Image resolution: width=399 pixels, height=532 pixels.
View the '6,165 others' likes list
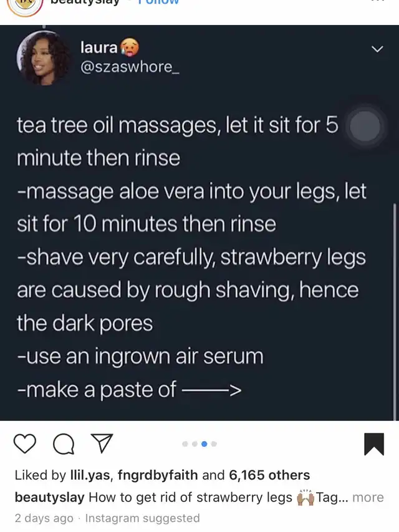269,475
